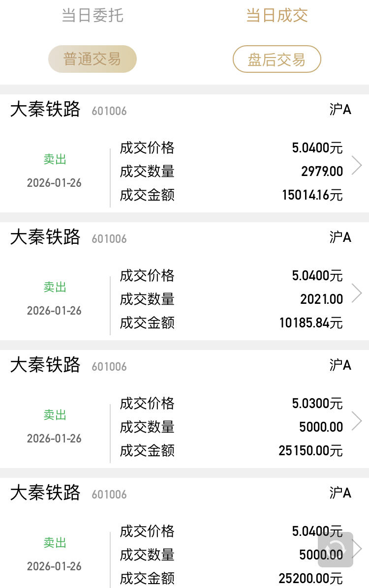Toggle the 盘后交易 filter pill
This screenshot has height=588, width=369.
(277, 59)
